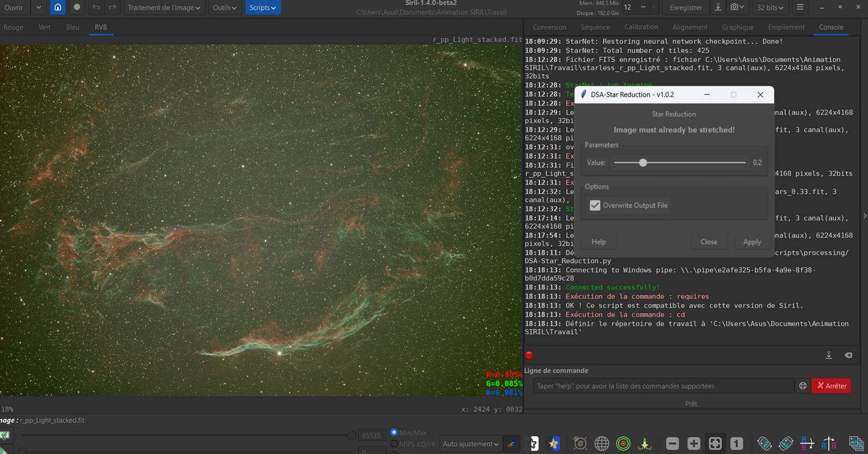The width and height of the screenshot is (868, 454).
Task: Expand the Traitement de l'image dropdown
Action: coord(164,8)
